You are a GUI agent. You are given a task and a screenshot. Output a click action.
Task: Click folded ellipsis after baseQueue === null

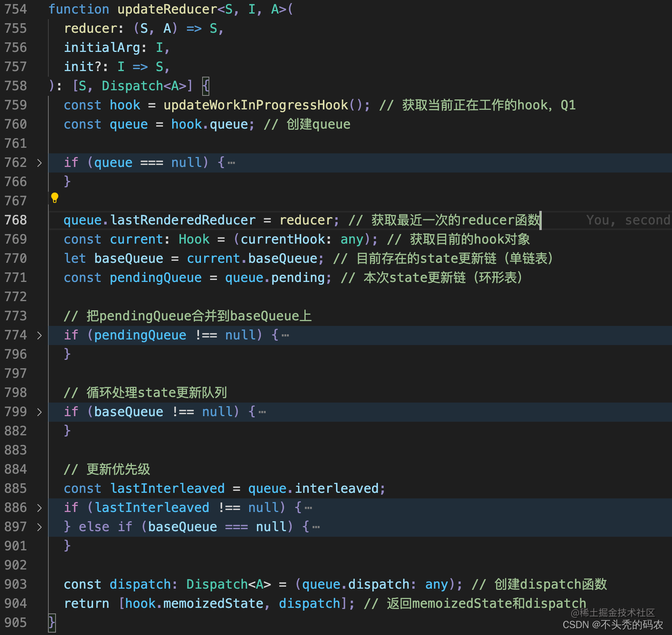316,527
